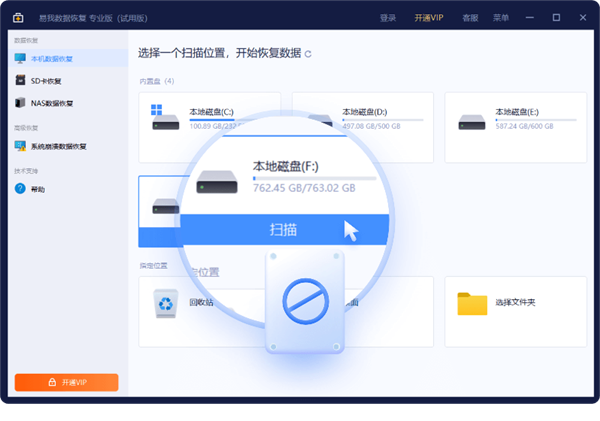Image resolution: width=600 pixels, height=421 pixels.
Task: Click the 762.45 GB/763.02 GB capacity text
Action: 304,188
